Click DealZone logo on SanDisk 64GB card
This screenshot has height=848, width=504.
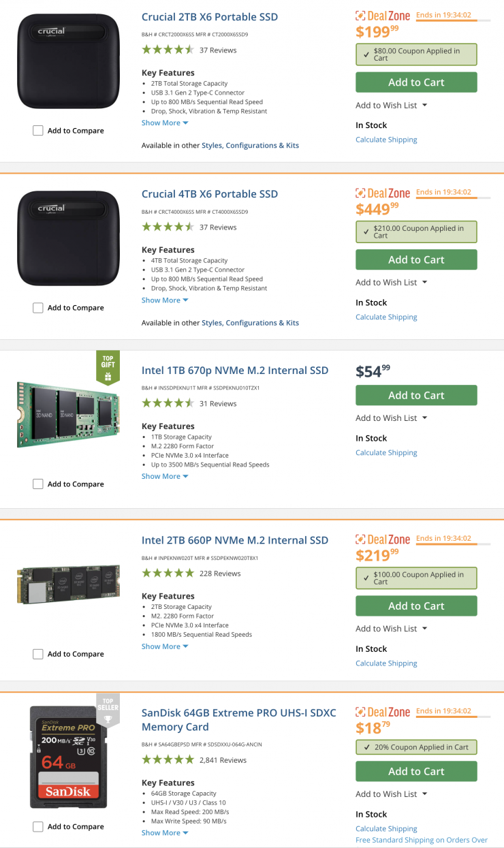(x=383, y=712)
